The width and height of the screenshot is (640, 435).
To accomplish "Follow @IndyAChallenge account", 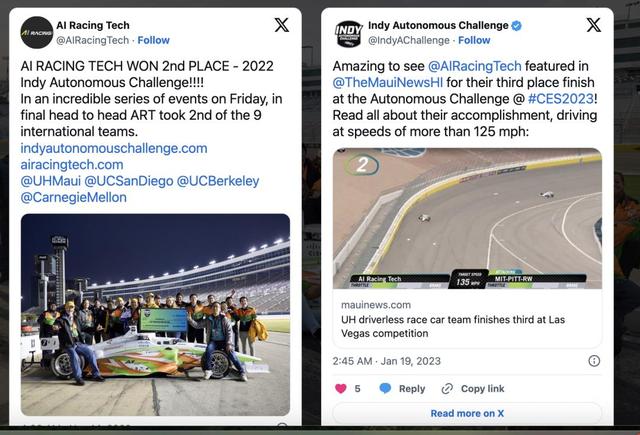I will point(474,40).
